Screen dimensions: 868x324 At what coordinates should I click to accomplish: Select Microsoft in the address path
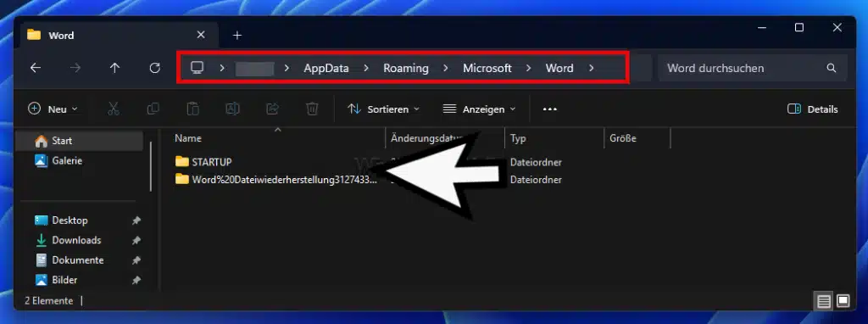coord(487,68)
